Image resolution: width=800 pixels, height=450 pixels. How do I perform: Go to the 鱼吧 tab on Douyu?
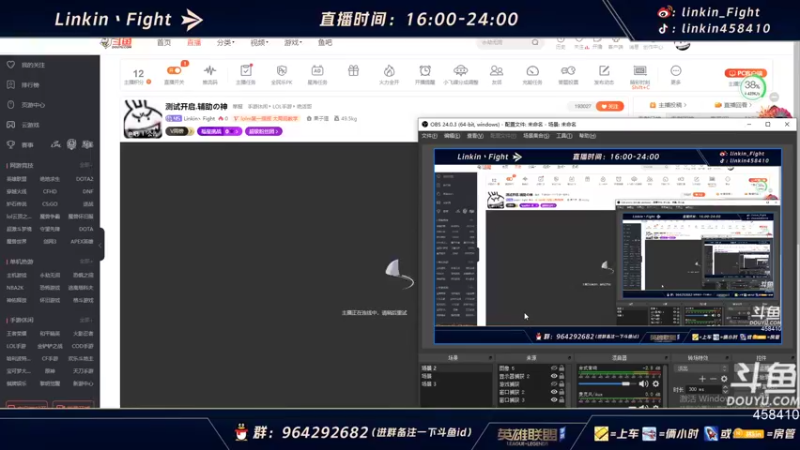[x=325, y=43]
